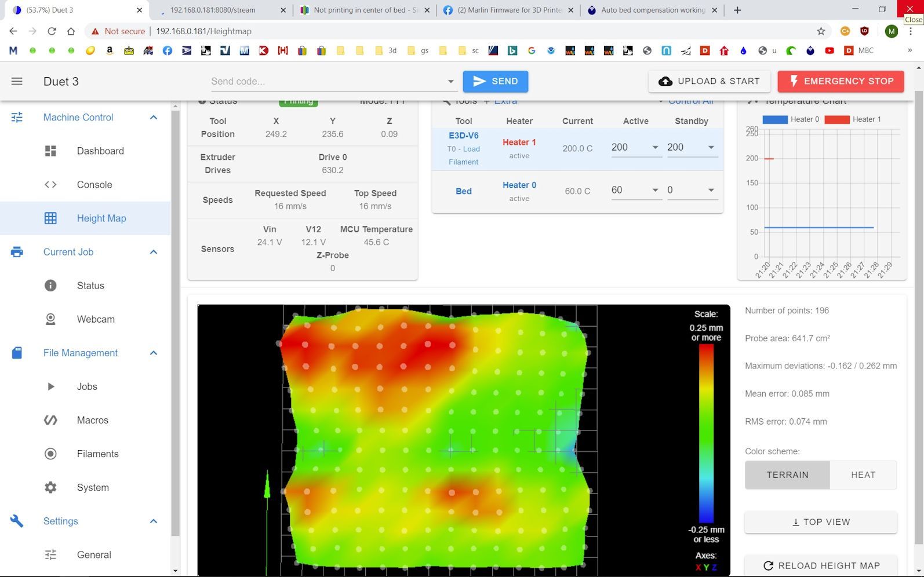Click the Bed tool link
Viewport: 924px width, 577px height.
click(464, 191)
